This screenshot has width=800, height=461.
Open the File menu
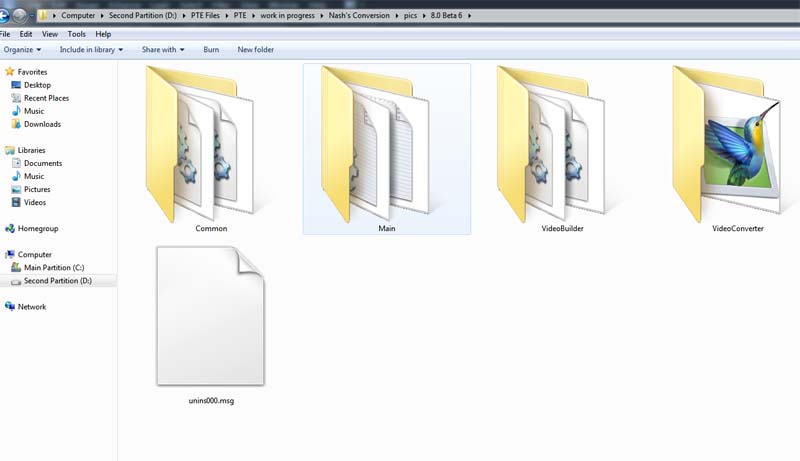(5, 34)
